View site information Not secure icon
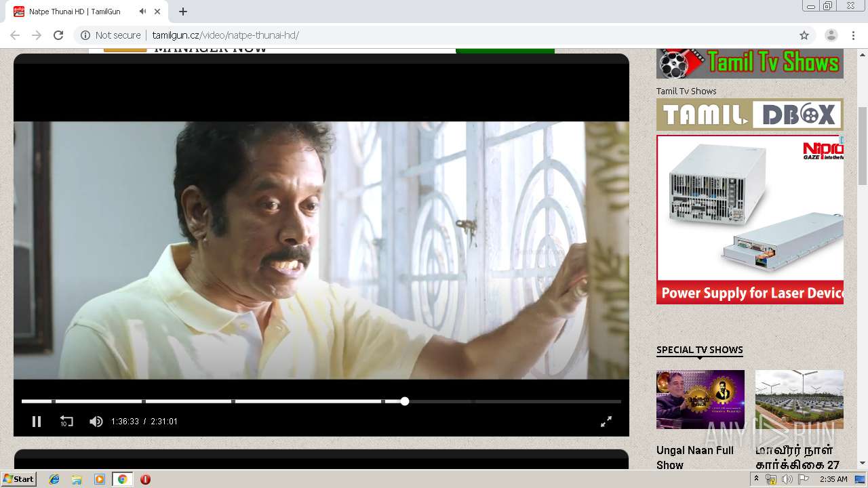 [85, 35]
